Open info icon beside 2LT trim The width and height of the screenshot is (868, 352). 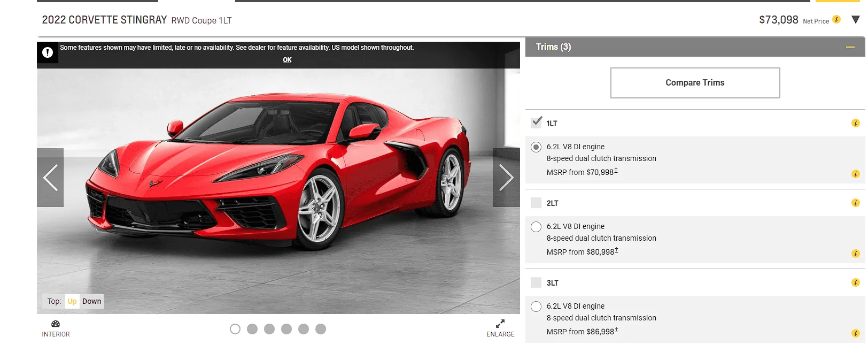[855, 203]
